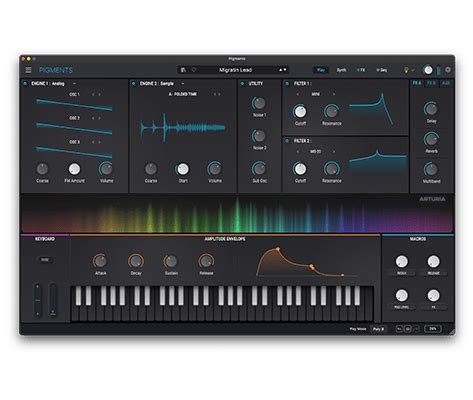
Task: Select previous OSC 1 waveform arrow
Action: click(x=93, y=95)
